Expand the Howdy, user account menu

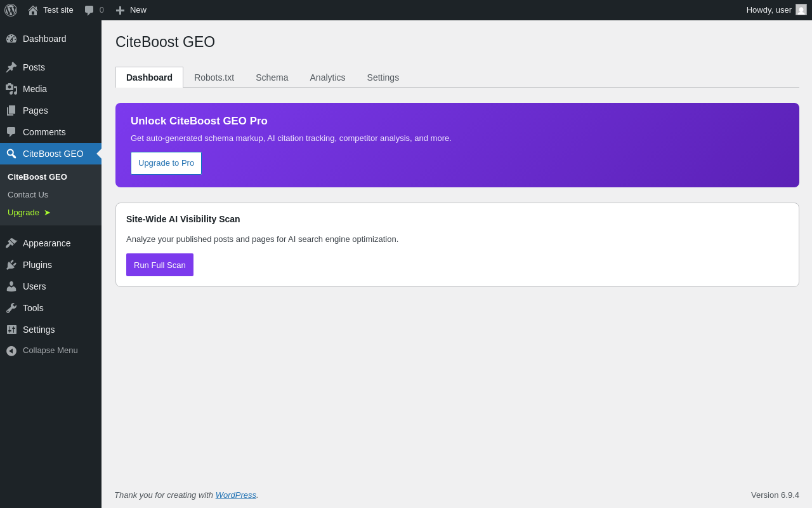pos(768,10)
